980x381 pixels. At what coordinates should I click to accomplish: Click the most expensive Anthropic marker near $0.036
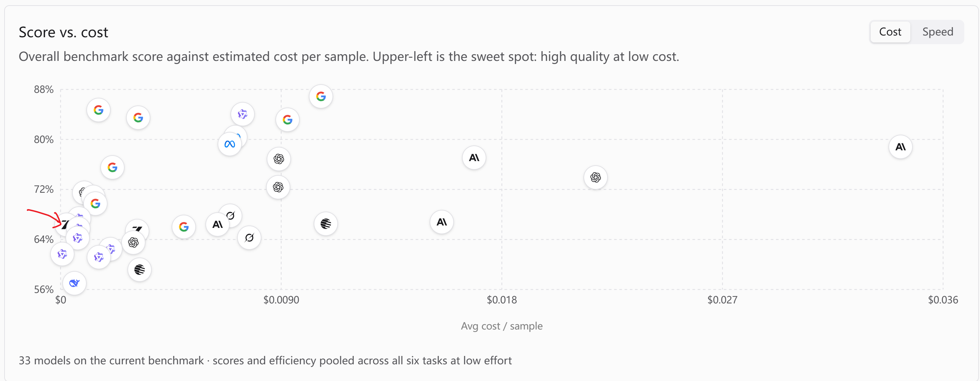(x=900, y=147)
